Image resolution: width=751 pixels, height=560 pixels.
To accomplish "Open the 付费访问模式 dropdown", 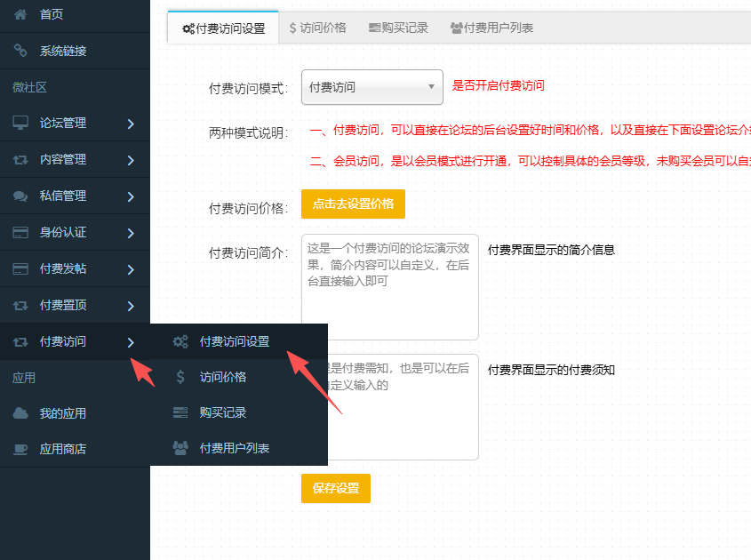I will 372,87.
